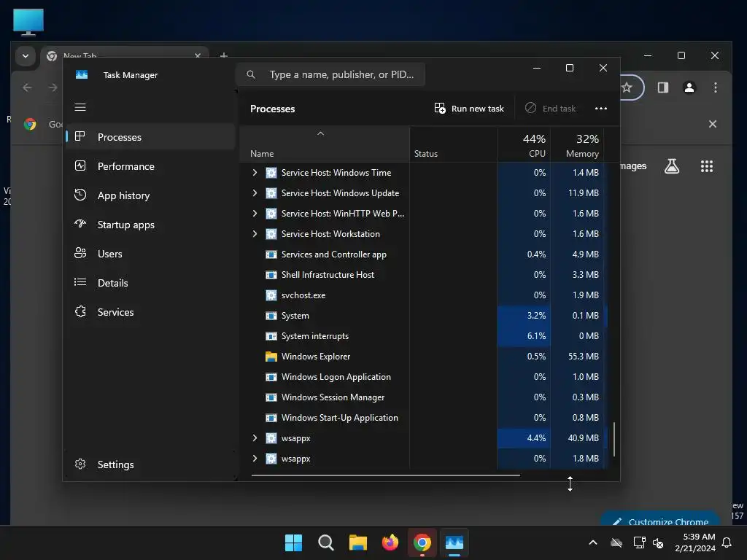The image size is (747, 560).
Task: Show hidden system tray icons
Action: tap(593, 542)
